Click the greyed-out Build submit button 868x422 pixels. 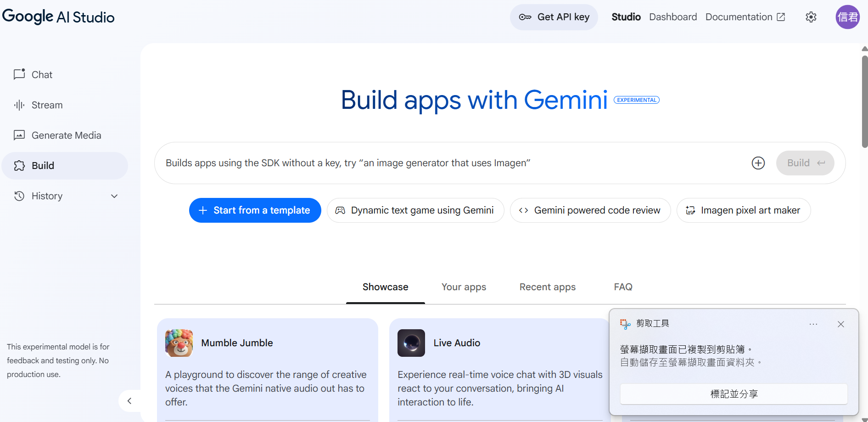click(x=805, y=163)
